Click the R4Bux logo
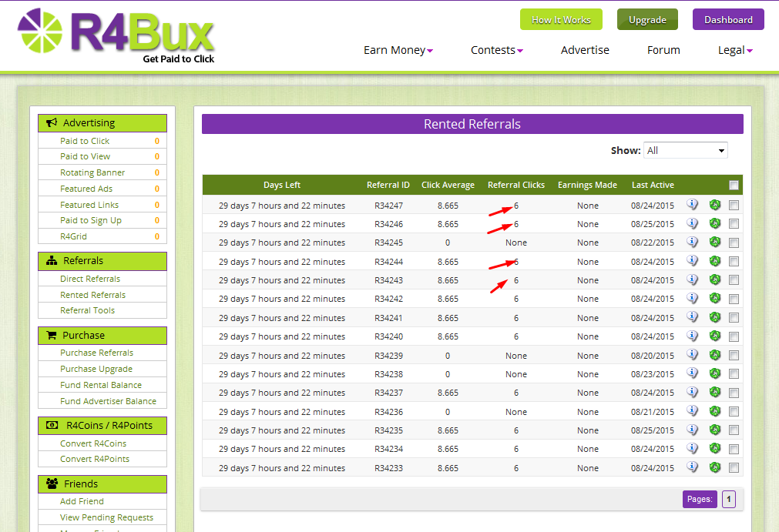Image resolution: width=779 pixels, height=532 pixels. (x=116, y=35)
